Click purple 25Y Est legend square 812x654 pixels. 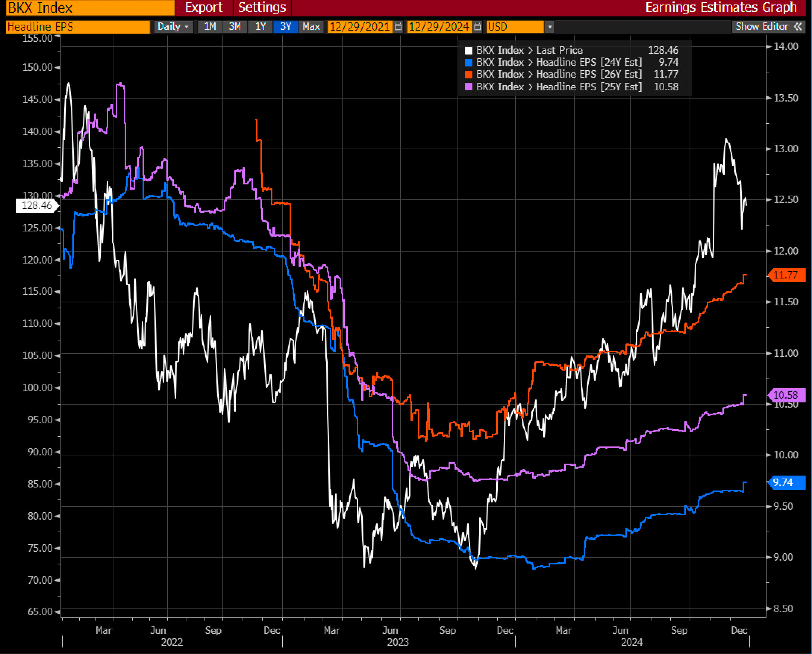tap(469, 87)
